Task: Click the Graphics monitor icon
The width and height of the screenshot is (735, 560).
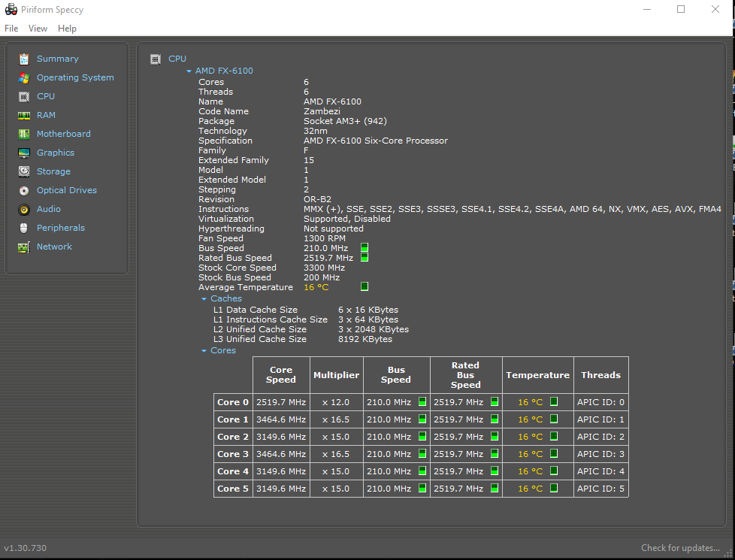Action: click(24, 153)
